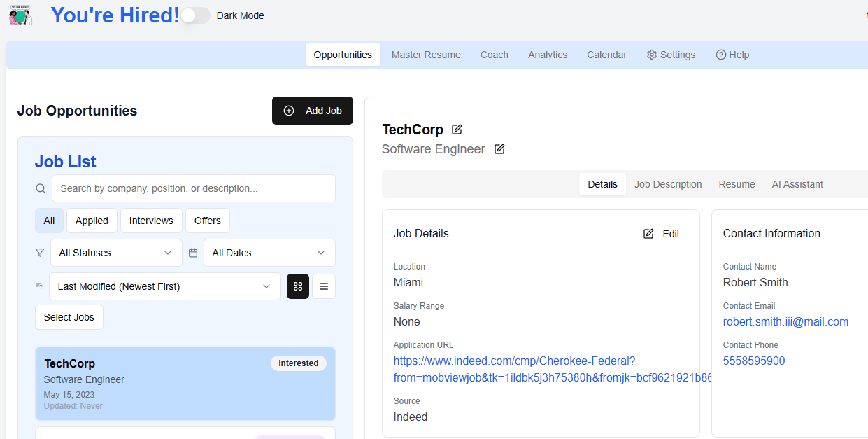Select the All filter button
868x439 pixels.
(49, 221)
